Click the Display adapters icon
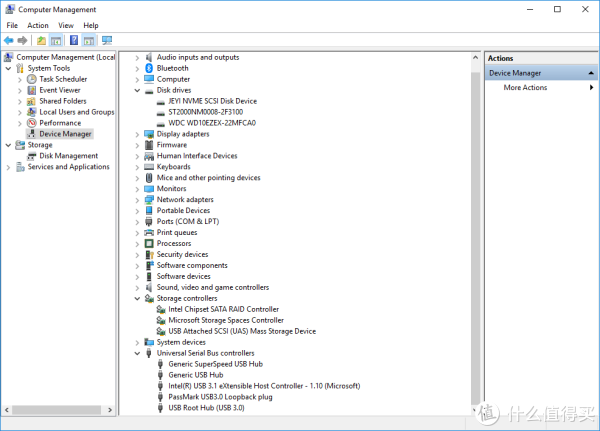The width and height of the screenshot is (600, 431). pos(149,134)
